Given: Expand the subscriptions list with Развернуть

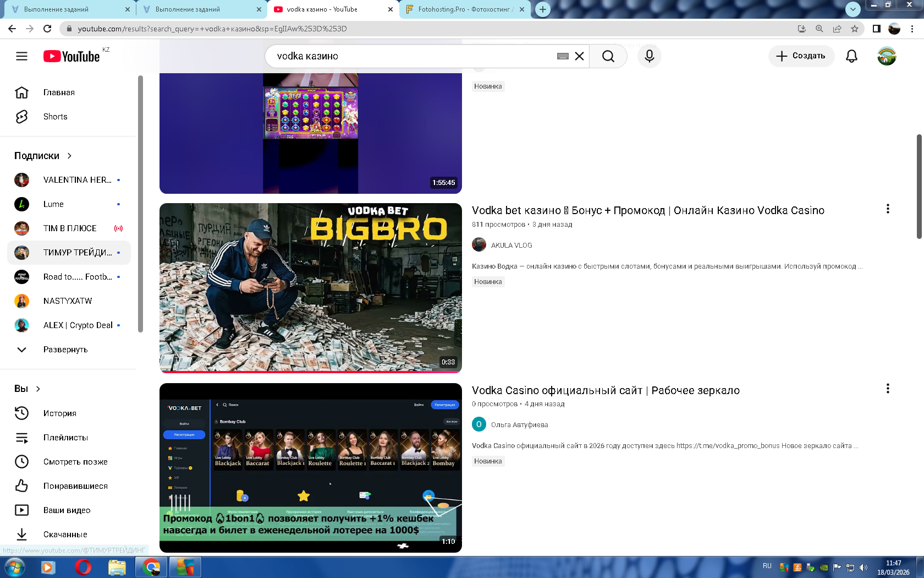Looking at the screenshot, I should [65, 350].
